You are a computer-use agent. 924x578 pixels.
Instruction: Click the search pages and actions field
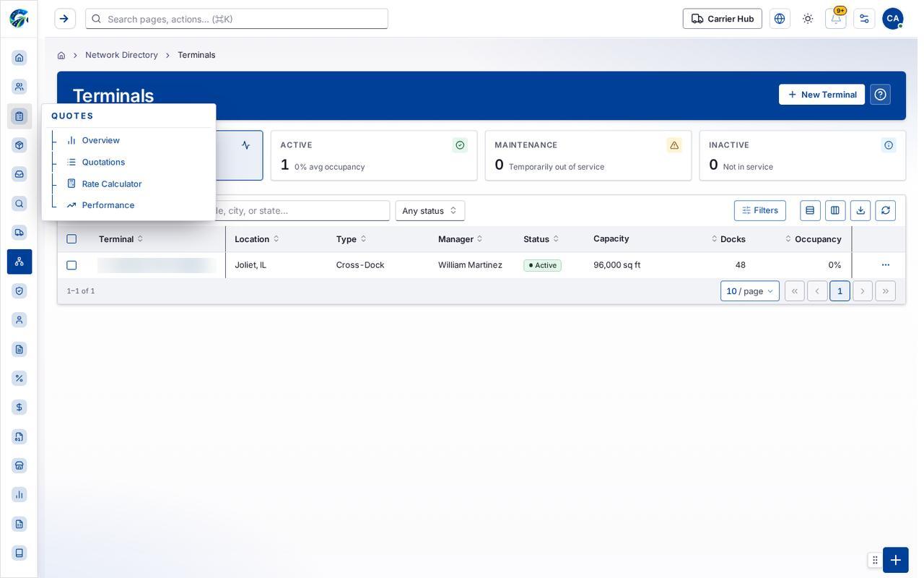(237, 19)
